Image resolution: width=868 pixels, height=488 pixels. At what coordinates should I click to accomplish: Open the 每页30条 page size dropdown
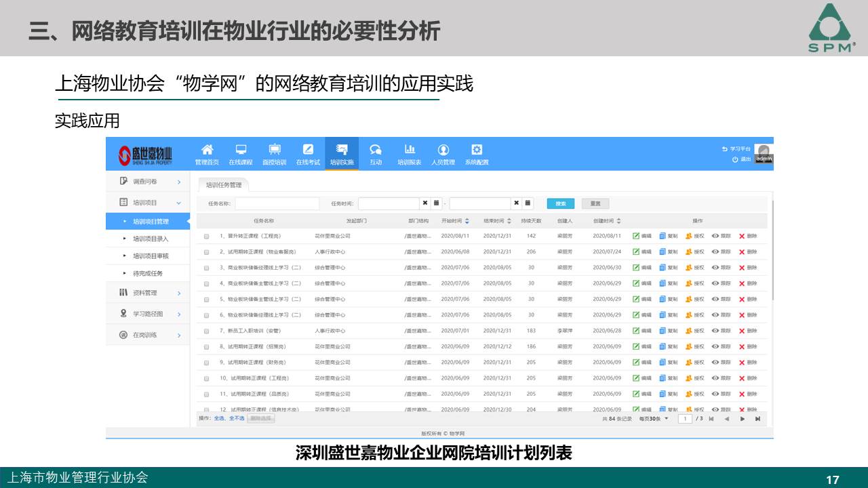654,419
